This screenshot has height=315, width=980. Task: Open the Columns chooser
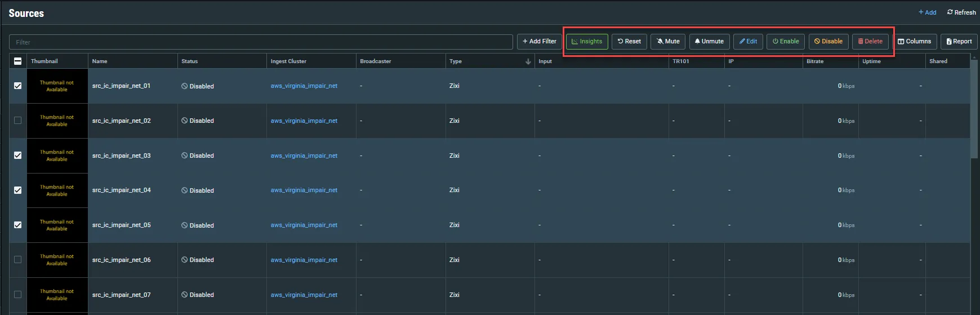tap(914, 41)
